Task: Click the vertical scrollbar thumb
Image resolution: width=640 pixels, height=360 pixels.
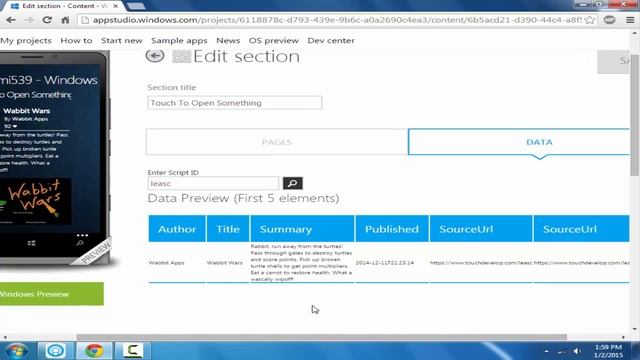Action: pos(634,115)
